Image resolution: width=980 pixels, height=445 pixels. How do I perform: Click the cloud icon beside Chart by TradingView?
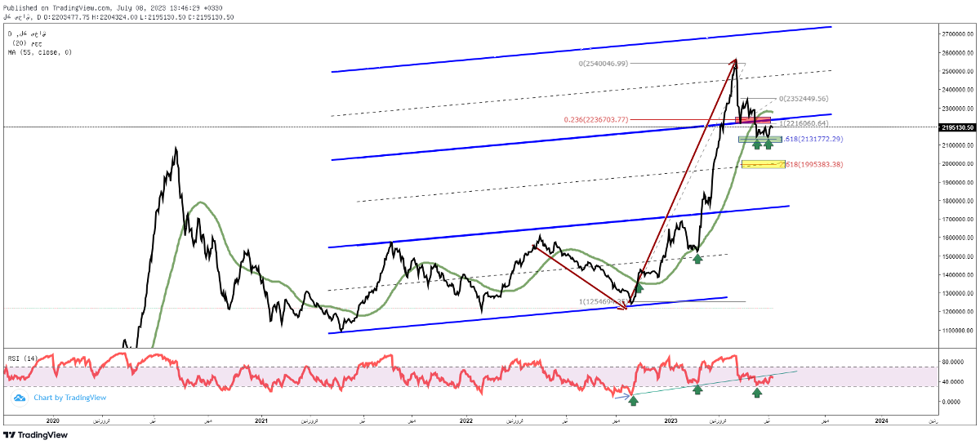(19, 398)
